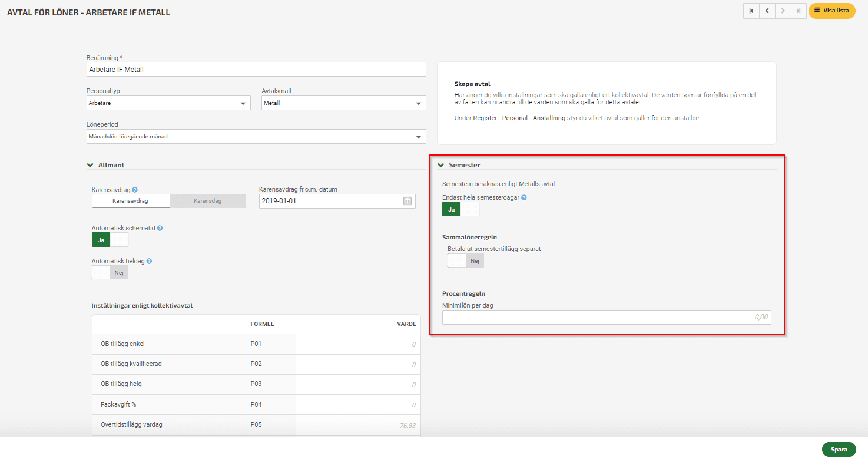868x465 pixels.
Task: Open the Personaltyp dropdown
Action: [168, 103]
